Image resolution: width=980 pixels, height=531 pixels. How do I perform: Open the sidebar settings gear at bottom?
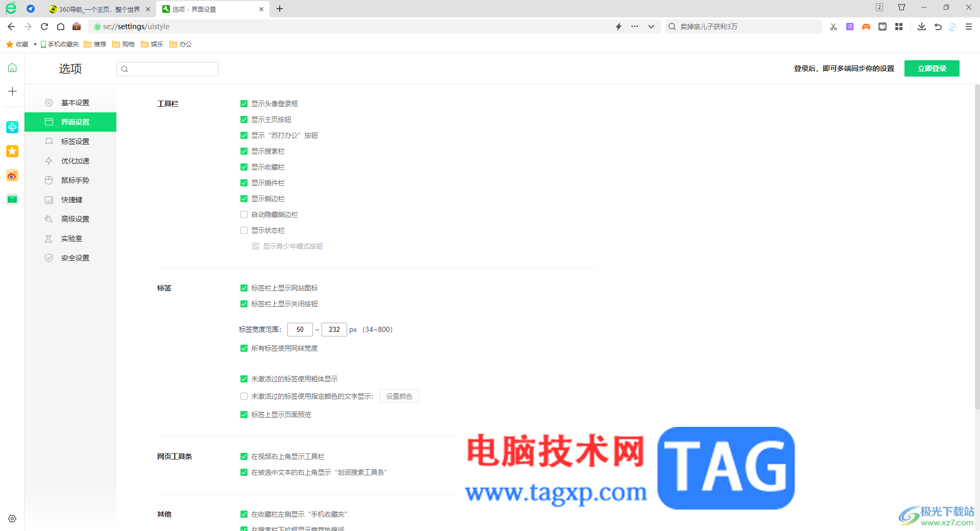point(12,519)
